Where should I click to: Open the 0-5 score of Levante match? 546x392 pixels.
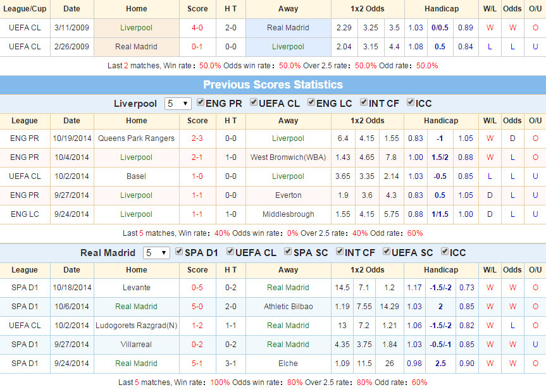pos(197,288)
